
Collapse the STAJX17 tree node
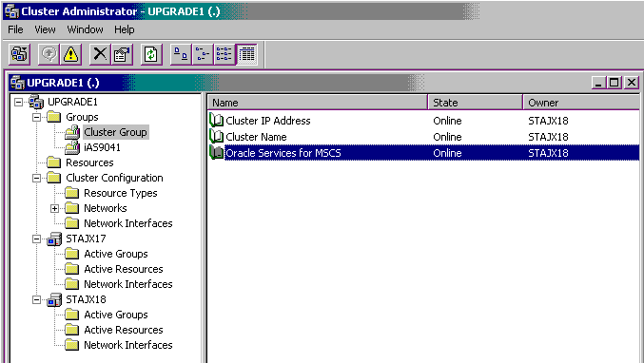tap(36, 239)
